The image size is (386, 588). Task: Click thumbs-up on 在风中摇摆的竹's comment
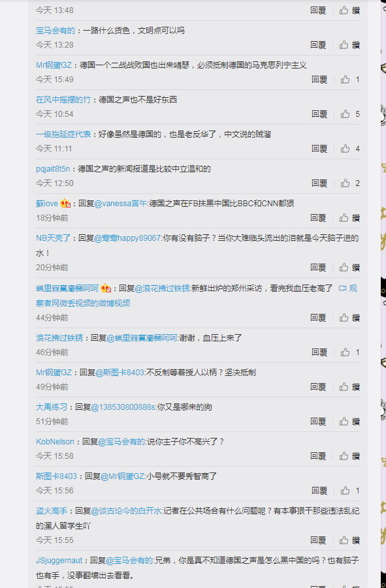pos(350,114)
